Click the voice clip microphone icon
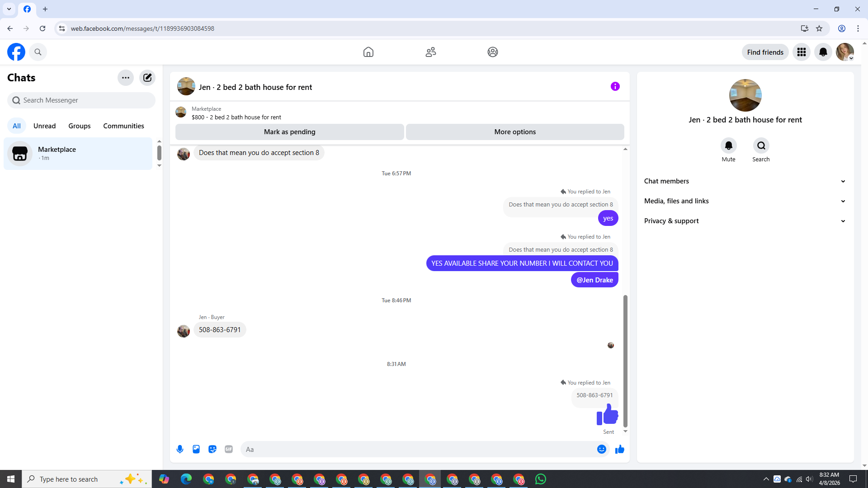Screen dimensions: 868x488 (180, 449)
